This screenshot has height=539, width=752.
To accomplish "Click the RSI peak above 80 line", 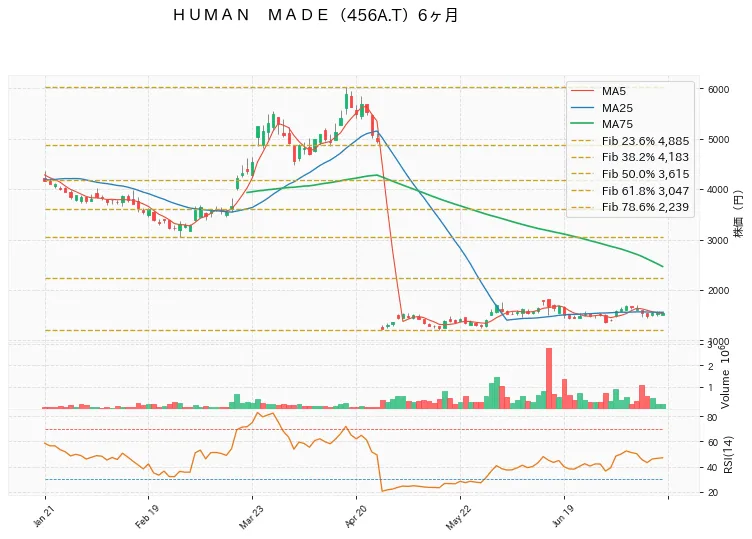I will pos(258,413).
